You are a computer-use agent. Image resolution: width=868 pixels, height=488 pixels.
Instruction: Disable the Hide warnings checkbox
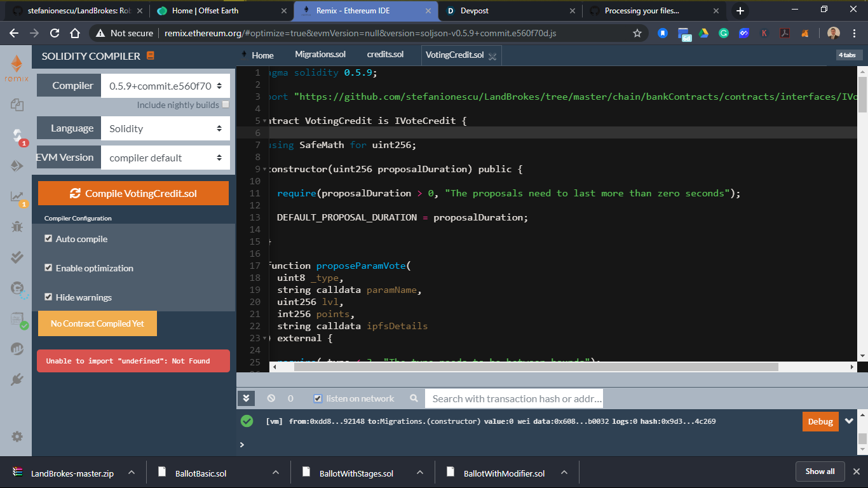click(x=48, y=297)
